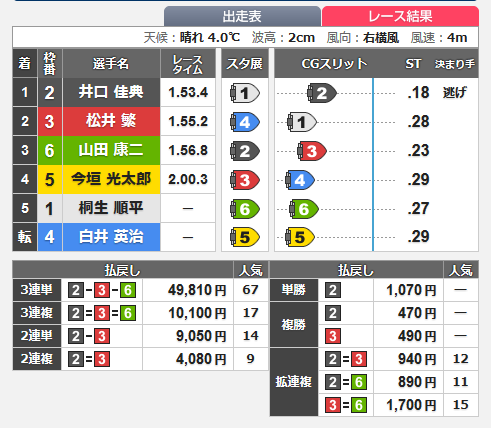Click boat 4 icon in CGスリット chart
This screenshot has width=491, height=428.
click(x=300, y=180)
